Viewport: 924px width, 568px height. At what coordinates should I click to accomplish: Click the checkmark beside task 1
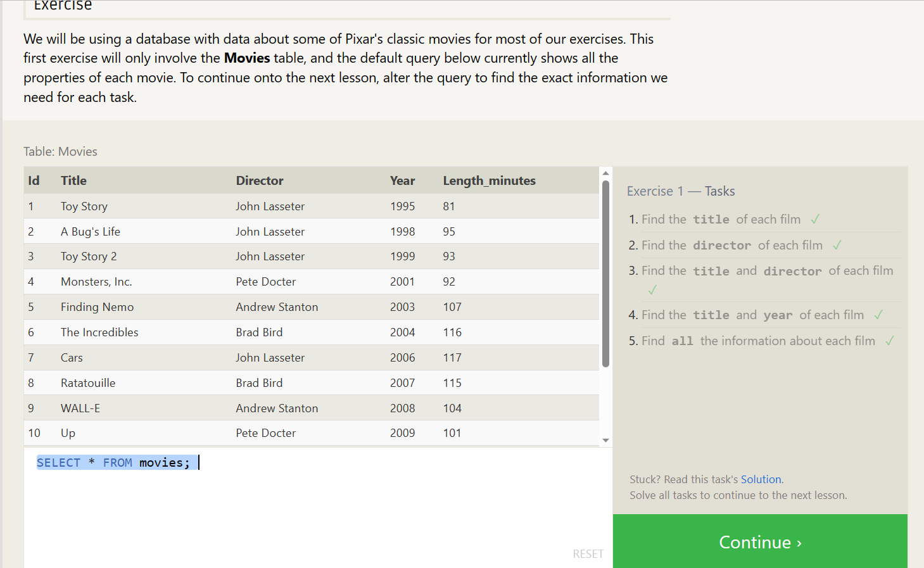pyautogui.click(x=815, y=219)
